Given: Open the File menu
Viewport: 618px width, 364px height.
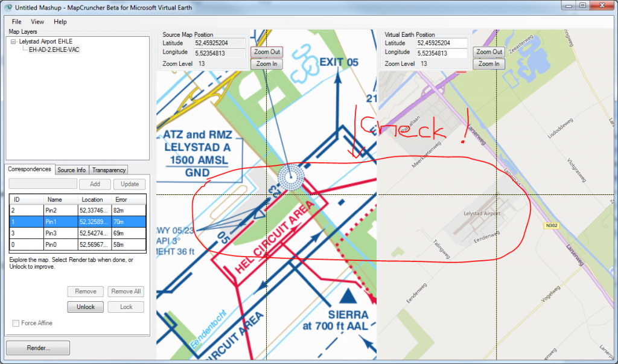Looking at the screenshot, I should point(16,22).
